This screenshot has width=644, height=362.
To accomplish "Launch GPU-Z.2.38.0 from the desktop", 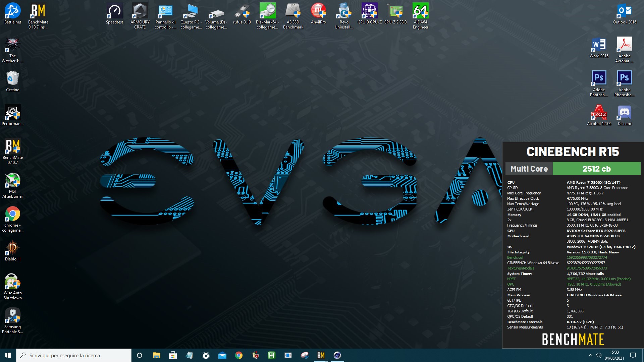I will coord(395,13).
